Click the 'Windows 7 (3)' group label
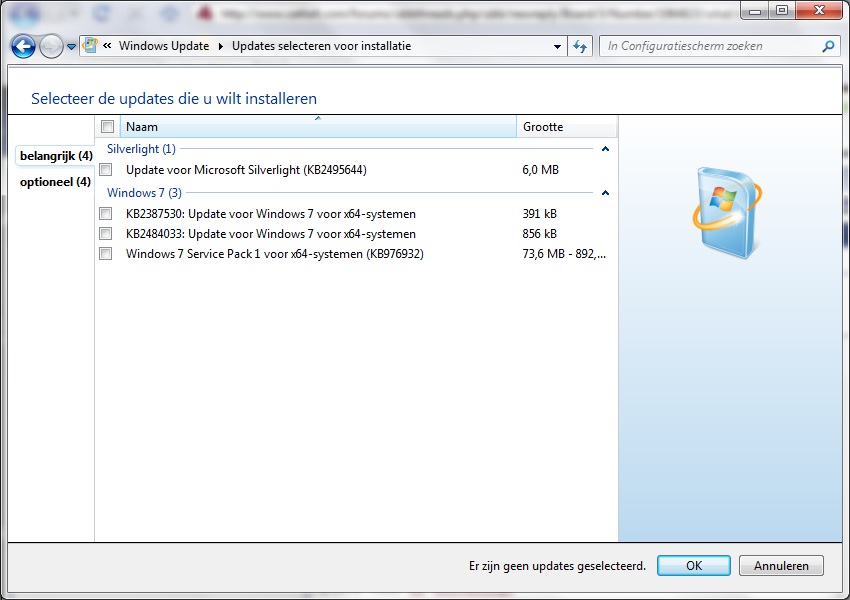 [x=144, y=193]
